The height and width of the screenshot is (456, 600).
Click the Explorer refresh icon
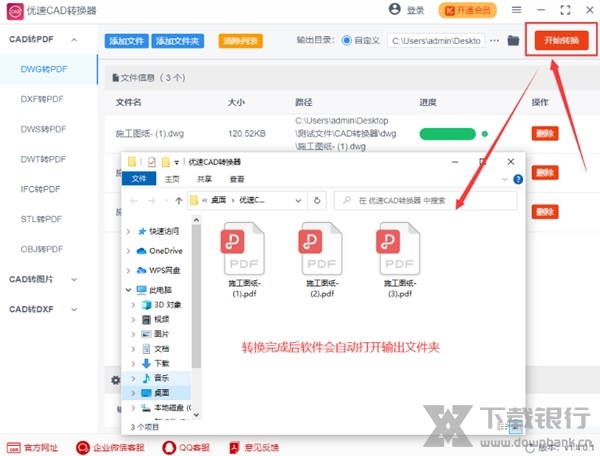[x=317, y=200]
